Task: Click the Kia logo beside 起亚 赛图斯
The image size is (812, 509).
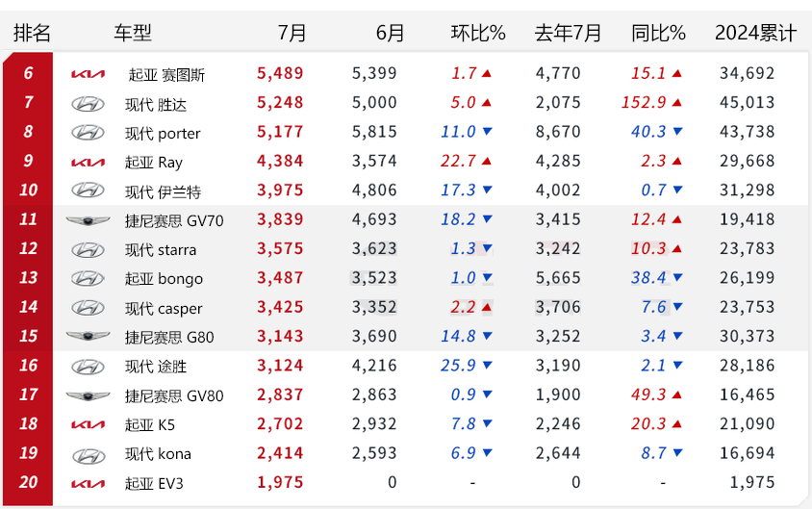Action: pyautogui.click(x=88, y=74)
